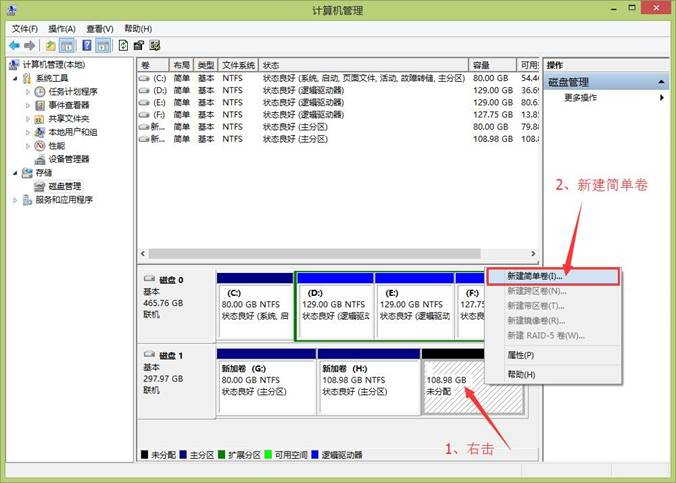The height and width of the screenshot is (483, 676).
Task: Select 性能 in the tree
Action: coord(56,146)
